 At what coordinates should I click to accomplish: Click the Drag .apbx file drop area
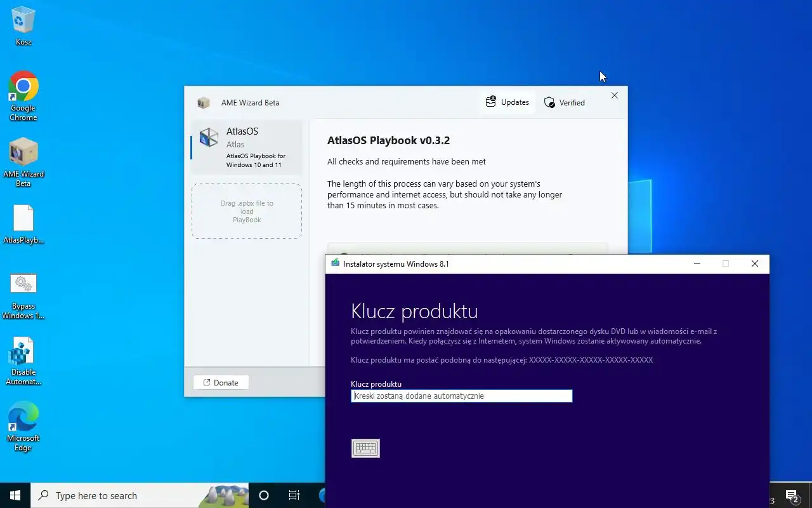point(247,211)
